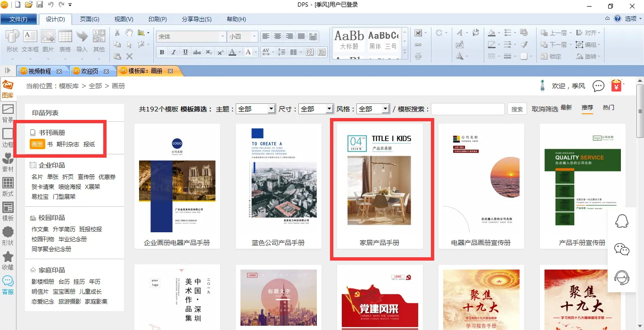Toggle bold text formatting
This screenshot has height=330, width=644.
coord(162,52)
